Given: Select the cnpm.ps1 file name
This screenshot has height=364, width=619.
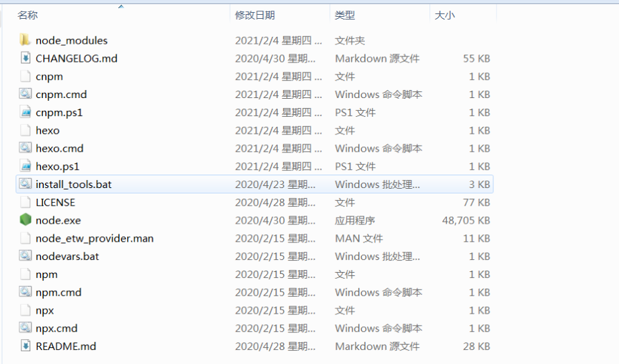Looking at the screenshot, I should 59,113.
